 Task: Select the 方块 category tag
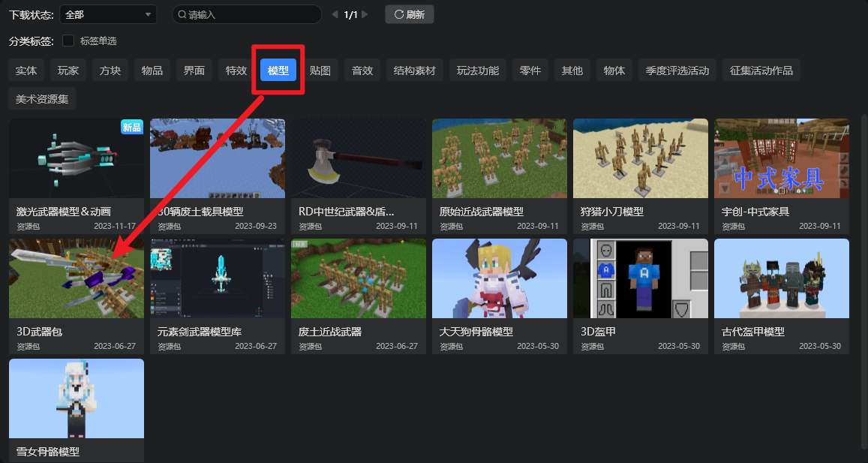click(x=110, y=71)
